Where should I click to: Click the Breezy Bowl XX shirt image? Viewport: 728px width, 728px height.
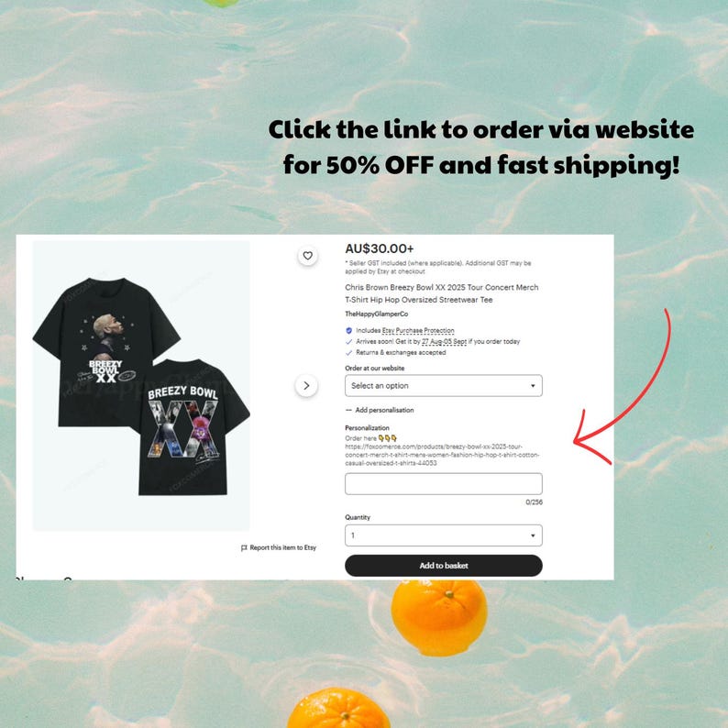click(141, 386)
